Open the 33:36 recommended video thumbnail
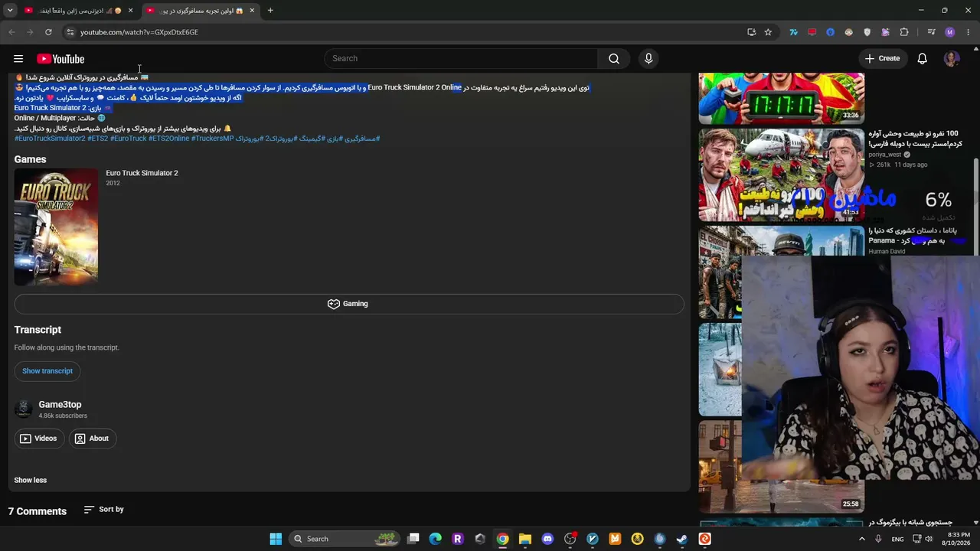The image size is (980, 551). coord(782,98)
